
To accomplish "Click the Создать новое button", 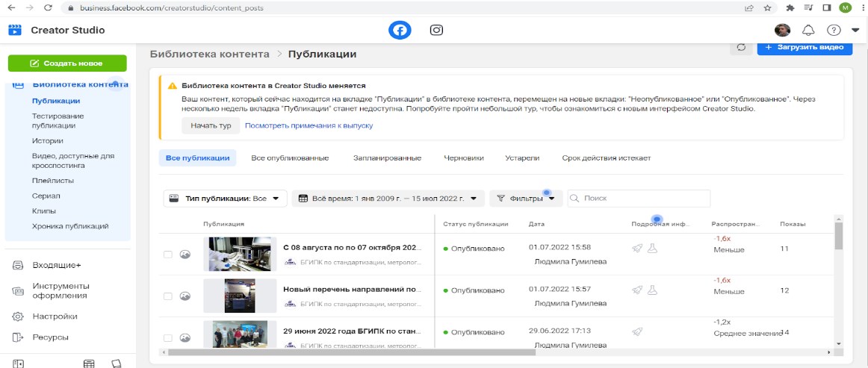I will click(x=67, y=63).
